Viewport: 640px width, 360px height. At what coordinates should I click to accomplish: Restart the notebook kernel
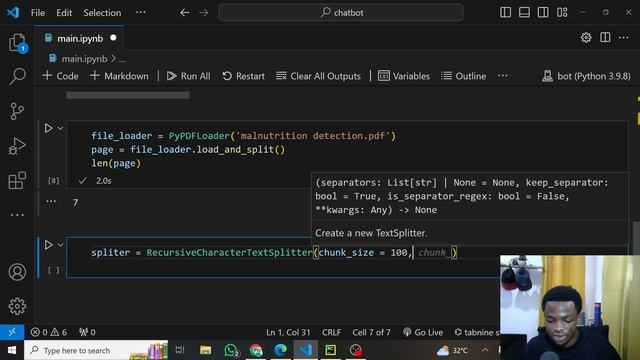click(244, 76)
